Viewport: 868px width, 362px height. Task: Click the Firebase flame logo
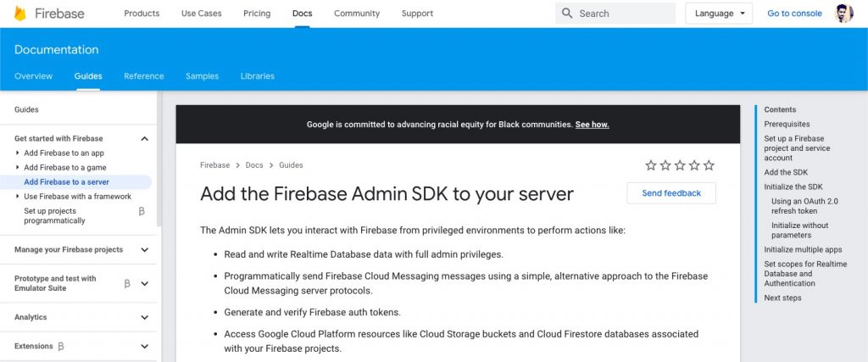click(20, 14)
